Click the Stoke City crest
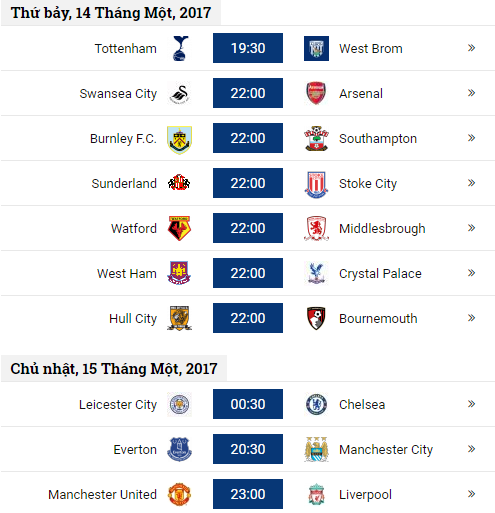 click(x=316, y=184)
